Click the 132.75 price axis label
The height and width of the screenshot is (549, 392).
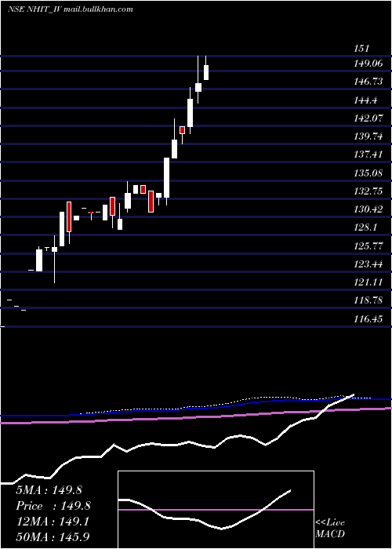tap(368, 191)
